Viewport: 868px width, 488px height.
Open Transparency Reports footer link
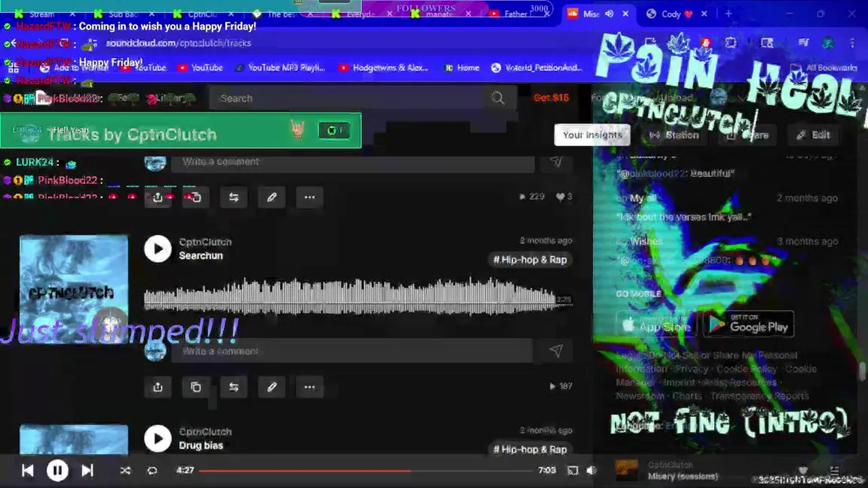[x=759, y=396]
